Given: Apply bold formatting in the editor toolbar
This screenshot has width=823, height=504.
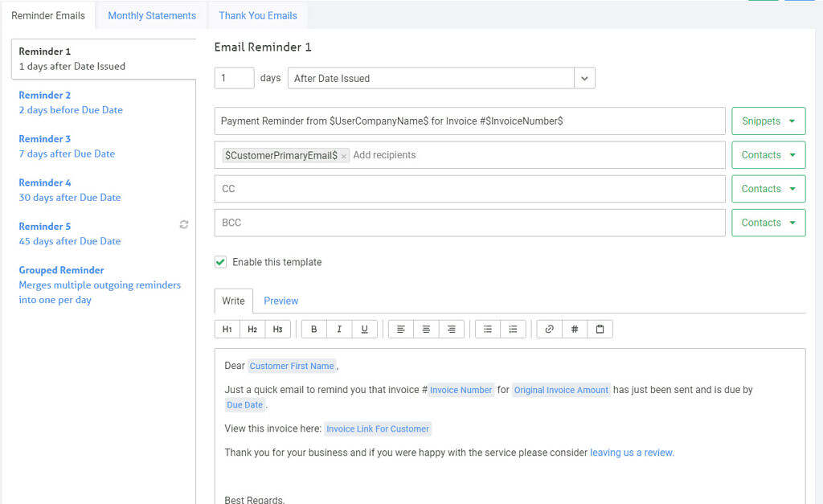Looking at the screenshot, I should 313,329.
